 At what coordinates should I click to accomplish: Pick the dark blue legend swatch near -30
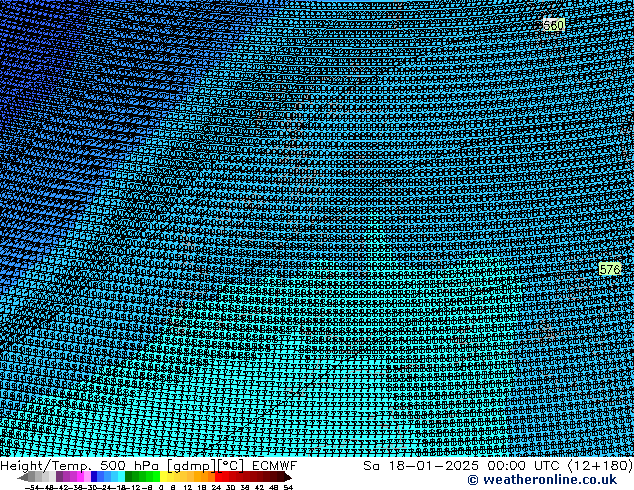(x=94, y=477)
